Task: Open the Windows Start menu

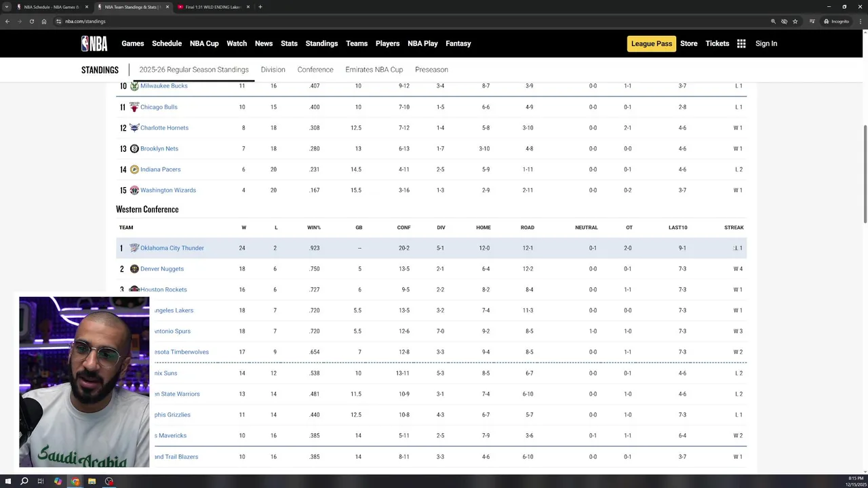Action: tap(7, 481)
